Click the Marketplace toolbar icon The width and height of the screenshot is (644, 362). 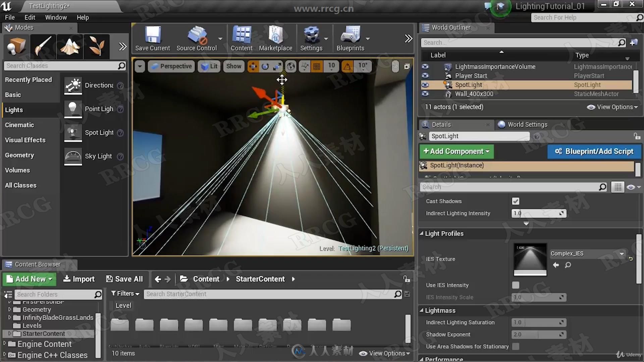pyautogui.click(x=275, y=39)
